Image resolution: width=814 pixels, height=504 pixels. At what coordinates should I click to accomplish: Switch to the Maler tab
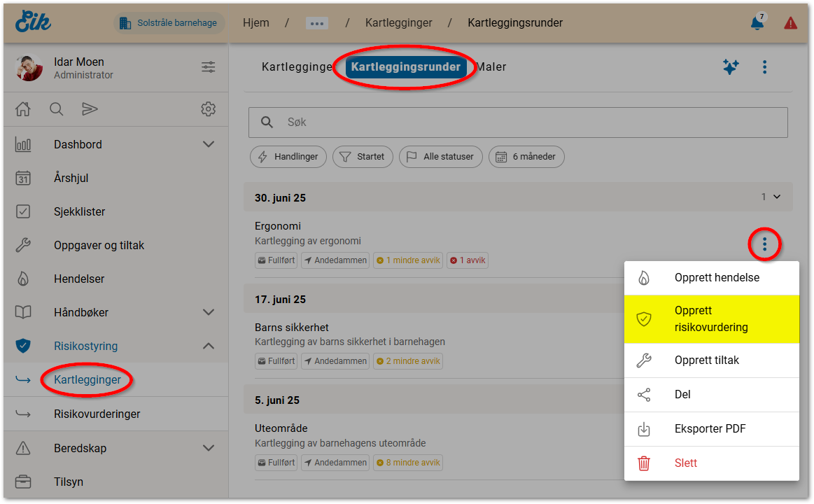click(491, 67)
